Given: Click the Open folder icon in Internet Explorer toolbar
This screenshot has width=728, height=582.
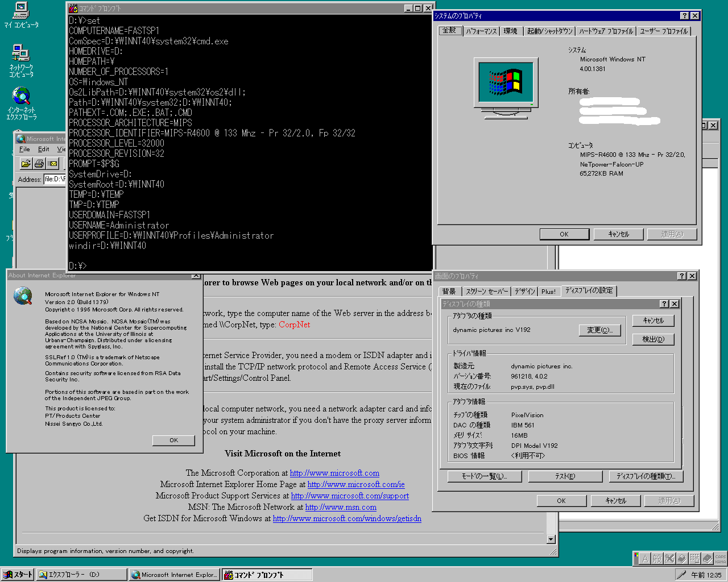Looking at the screenshot, I should point(26,164).
